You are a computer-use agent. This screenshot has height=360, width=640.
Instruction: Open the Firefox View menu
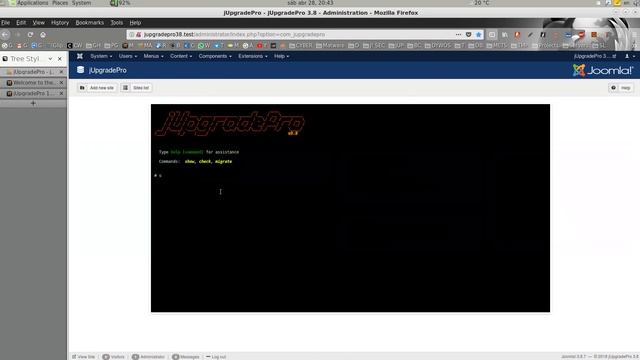[38, 23]
